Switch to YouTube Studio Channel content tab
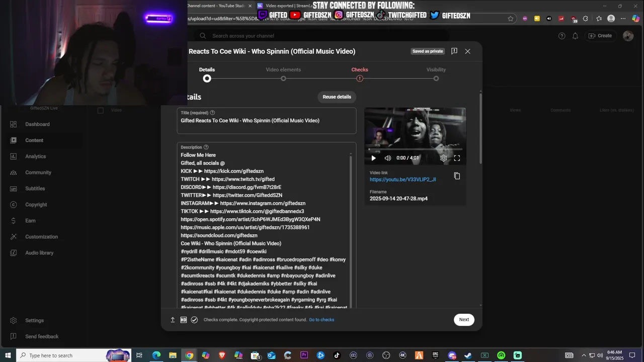Image resolution: width=644 pixels, height=362 pixels. tap(216, 6)
